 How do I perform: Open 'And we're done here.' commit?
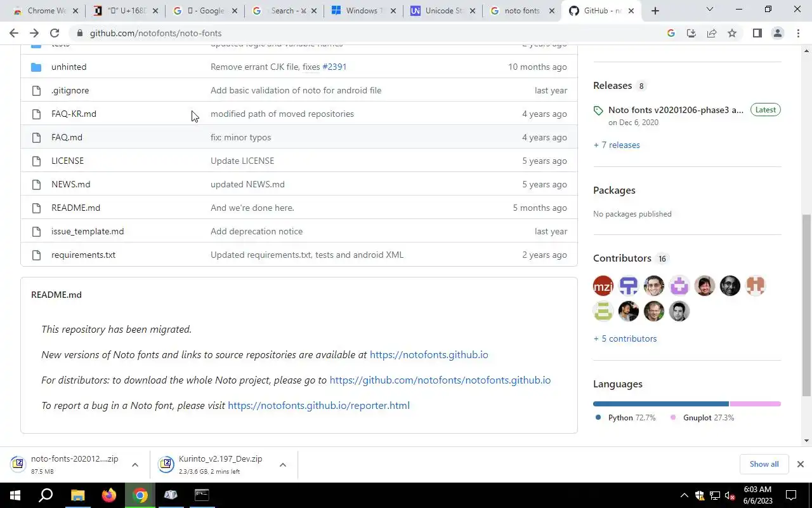pos(252,208)
